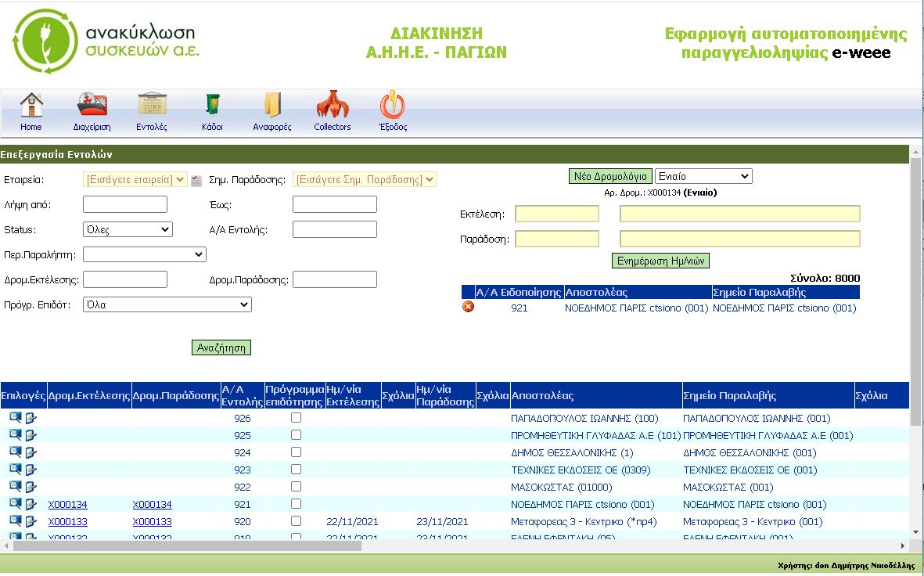Tick the subsidy checkbox for order 924
The image size is (924, 576).
pyautogui.click(x=296, y=452)
